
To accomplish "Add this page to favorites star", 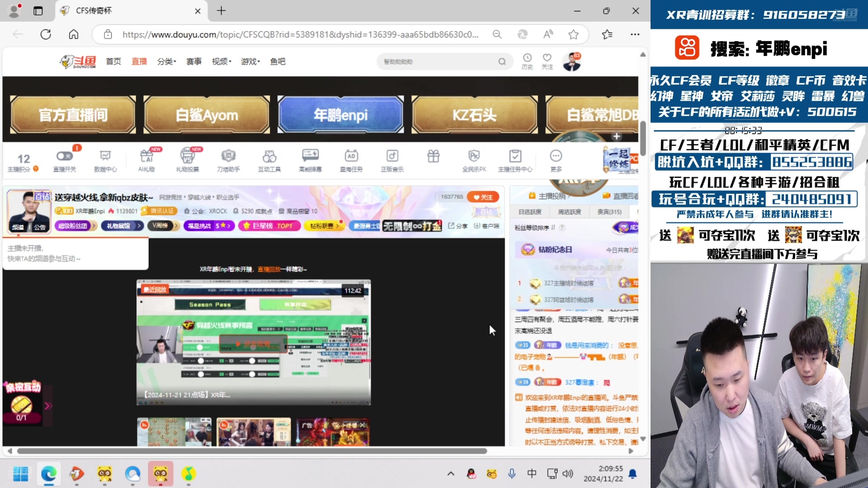I will [573, 34].
